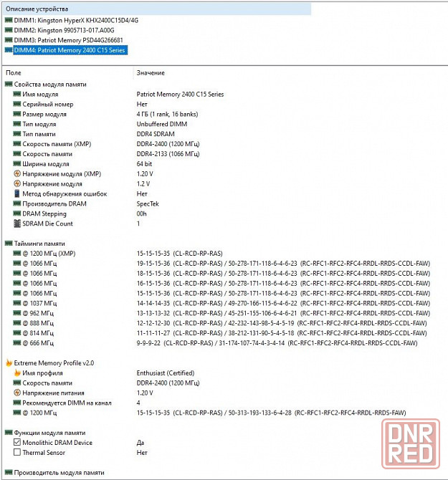This screenshot has width=448, height=480.
Task: Click the 'Значение' column header
Action: (151, 73)
